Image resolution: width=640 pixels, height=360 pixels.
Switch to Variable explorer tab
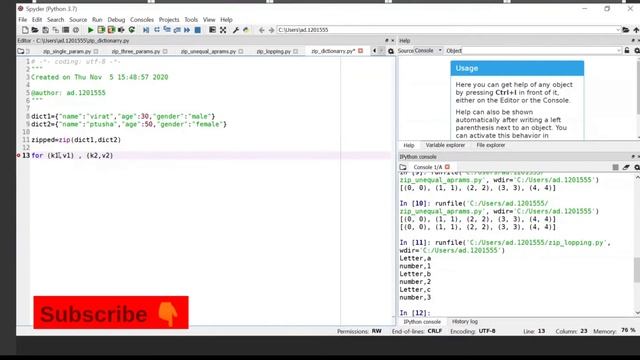coord(445,145)
